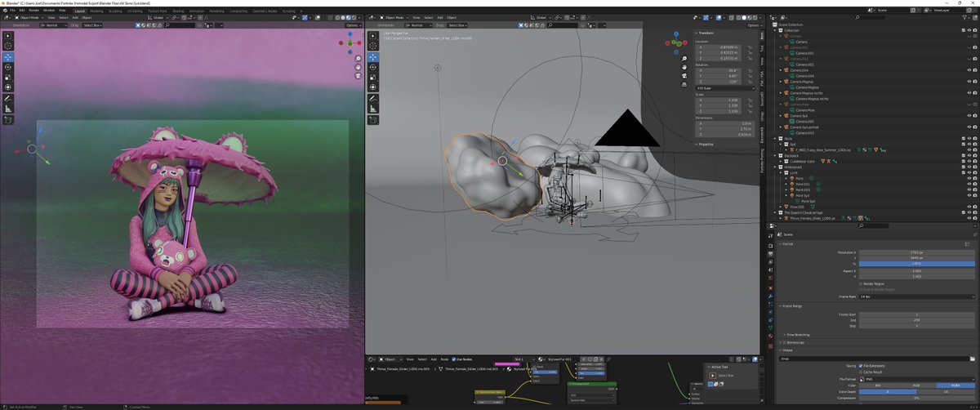Screen dimensions: 980x410
Task: Activate the Scale tool in left viewport
Action: coord(8,77)
